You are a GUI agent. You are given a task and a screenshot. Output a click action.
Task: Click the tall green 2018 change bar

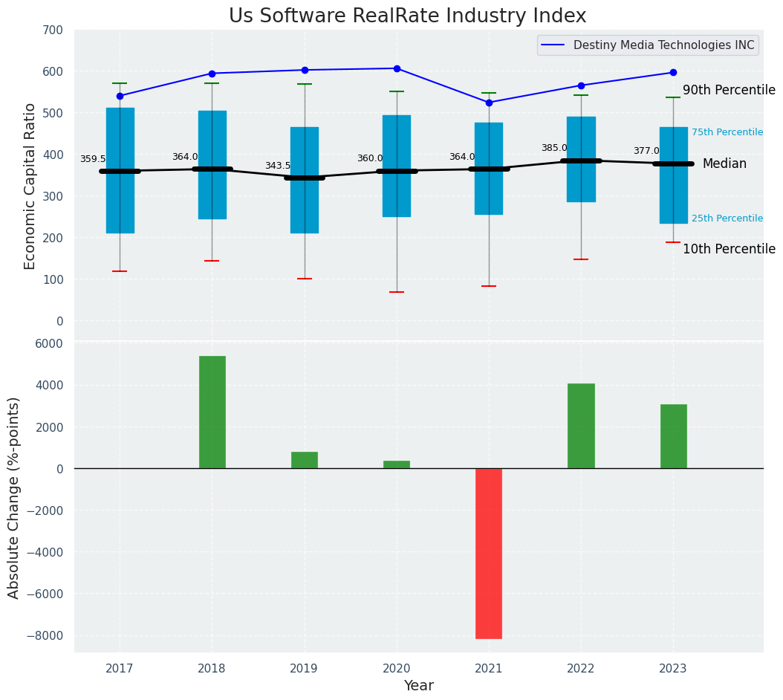pos(212,412)
